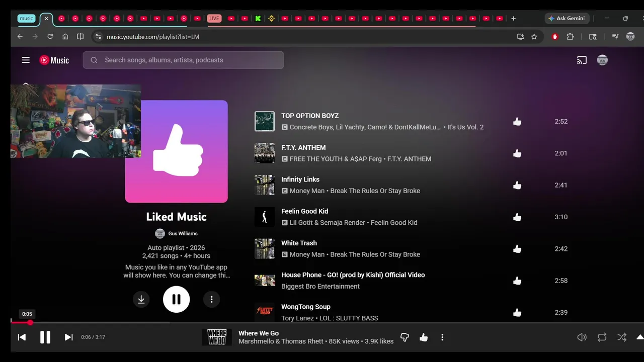Image resolution: width=644 pixels, height=362 pixels.
Task: Open the Infinity Links song title
Action: [x=300, y=179]
